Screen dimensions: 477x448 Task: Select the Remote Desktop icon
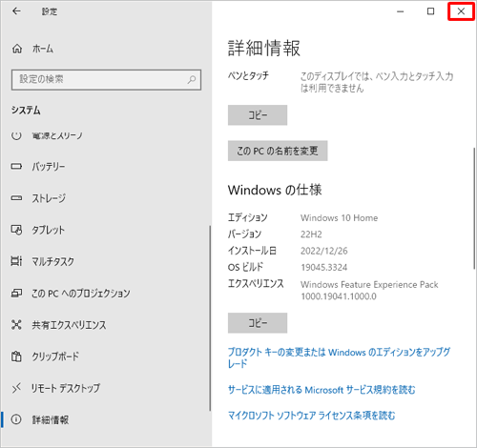16,388
